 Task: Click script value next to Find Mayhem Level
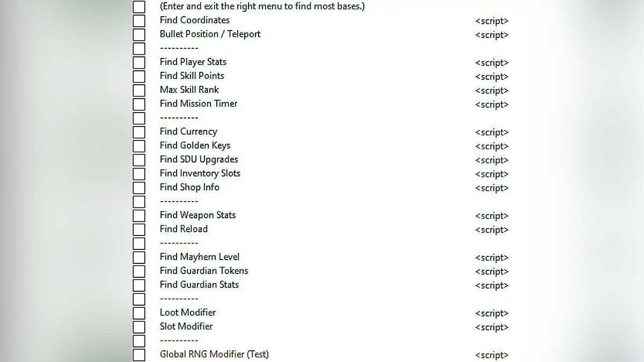coord(492,257)
